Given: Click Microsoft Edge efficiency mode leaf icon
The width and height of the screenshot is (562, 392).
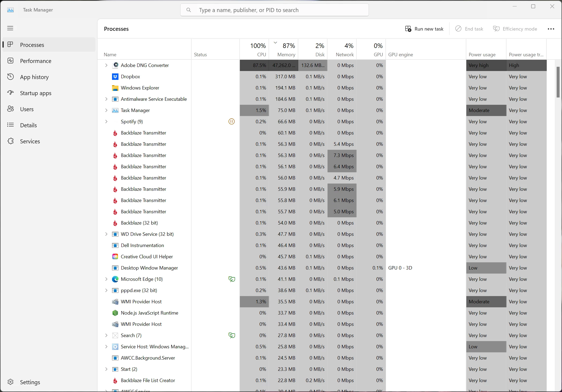Looking at the screenshot, I should [232, 279].
